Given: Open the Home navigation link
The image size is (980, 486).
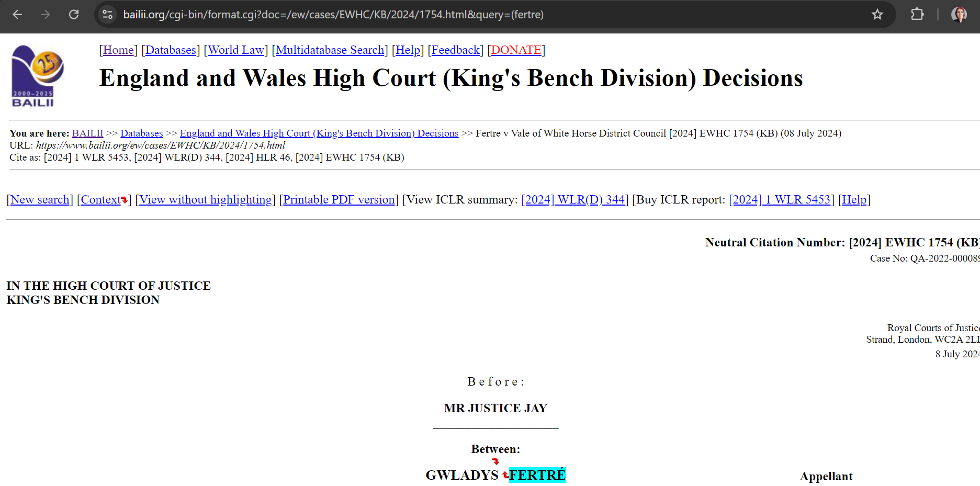Looking at the screenshot, I should tap(118, 50).
